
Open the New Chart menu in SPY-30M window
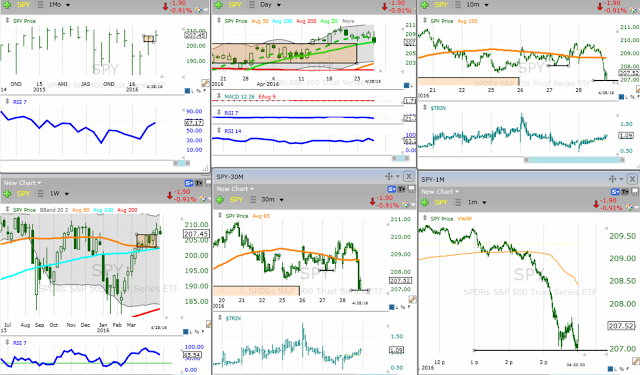click(235, 189)
